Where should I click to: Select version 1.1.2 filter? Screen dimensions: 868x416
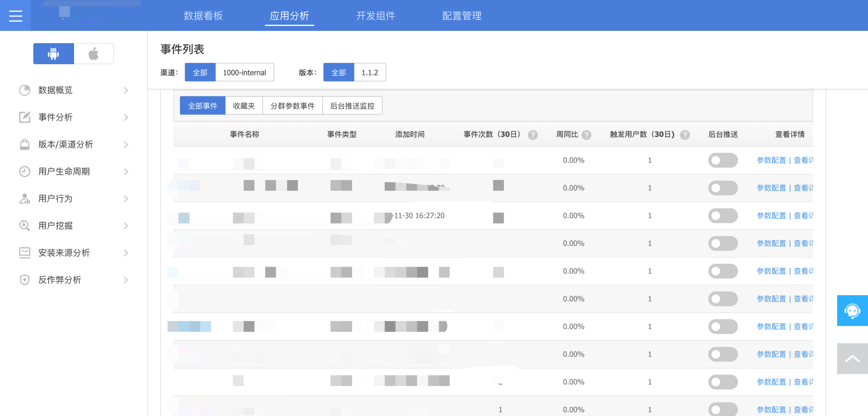370,72
